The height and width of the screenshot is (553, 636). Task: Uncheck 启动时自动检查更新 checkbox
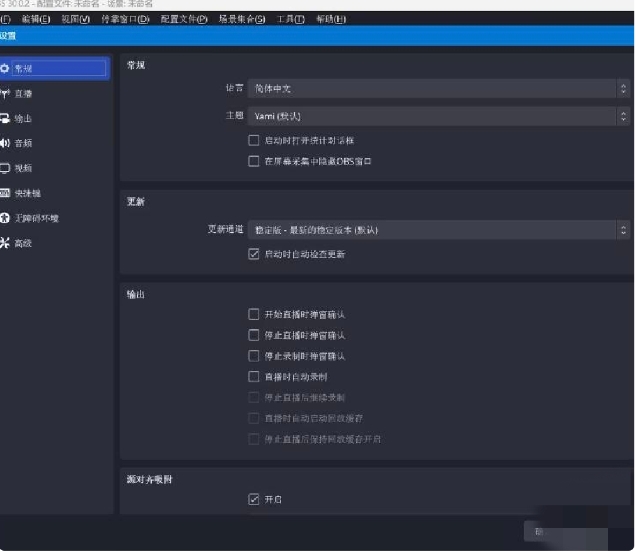[x=254, y=255]
